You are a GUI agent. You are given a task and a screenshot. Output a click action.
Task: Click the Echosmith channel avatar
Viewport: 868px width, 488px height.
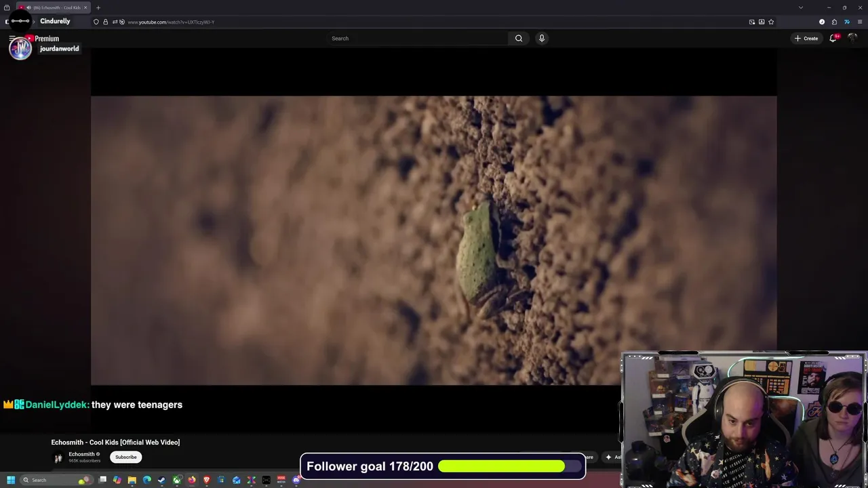(58, 457)
